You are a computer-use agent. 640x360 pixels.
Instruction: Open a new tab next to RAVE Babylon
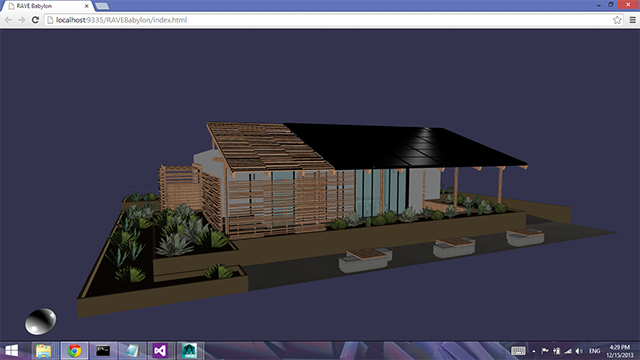pos(102,6)
